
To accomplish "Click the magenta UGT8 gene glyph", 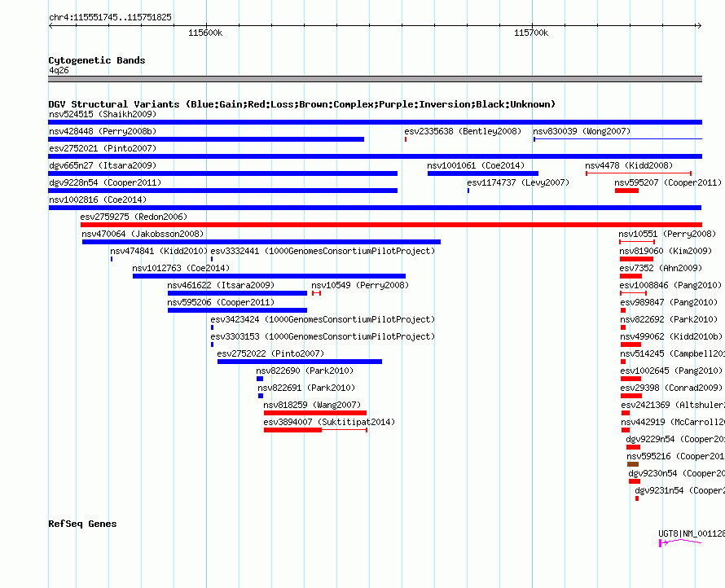I will click(681, 542).
